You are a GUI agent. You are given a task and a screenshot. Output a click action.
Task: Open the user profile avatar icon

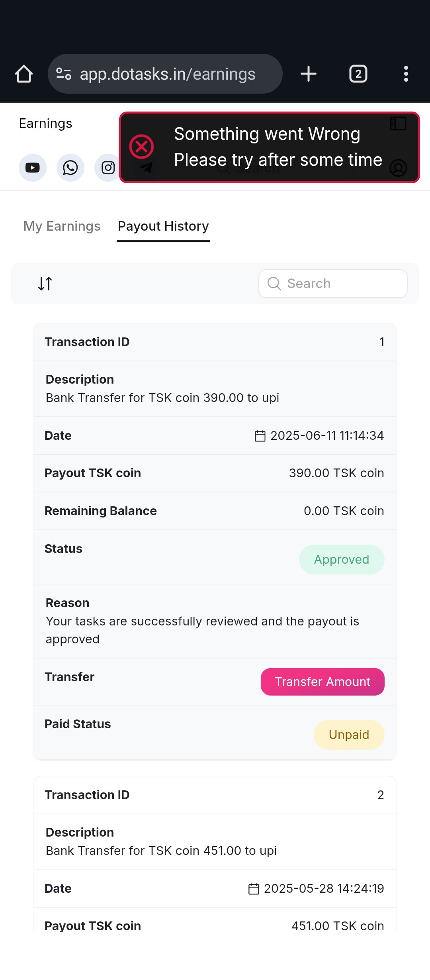click(x=398, y=168)
